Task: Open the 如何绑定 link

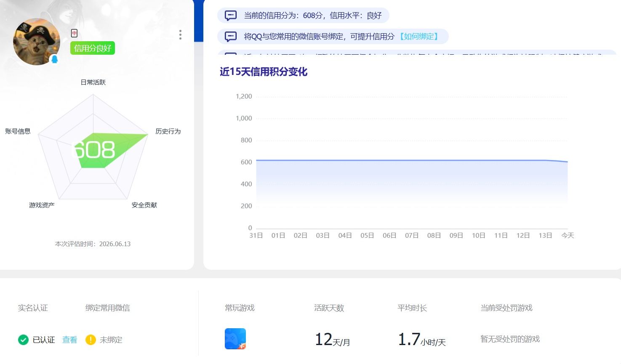Action: (x=419, y=37)
